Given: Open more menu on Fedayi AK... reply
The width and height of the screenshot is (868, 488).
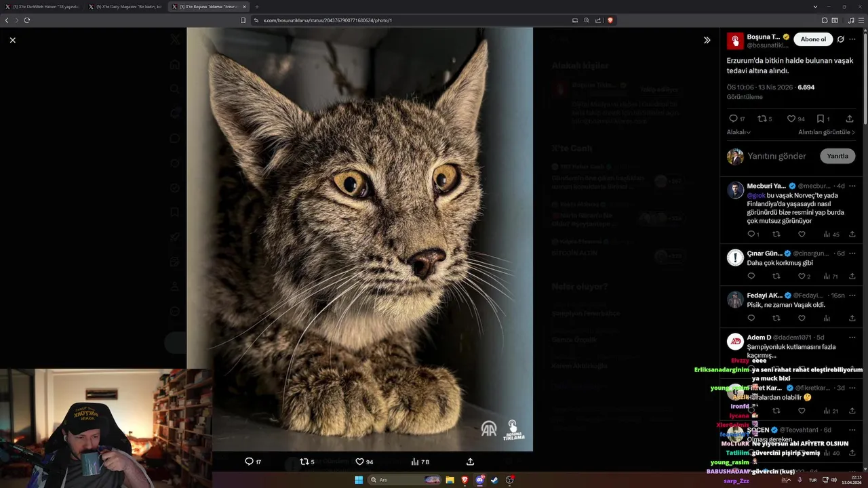Looking at the screenshot, I should (852, 296).
